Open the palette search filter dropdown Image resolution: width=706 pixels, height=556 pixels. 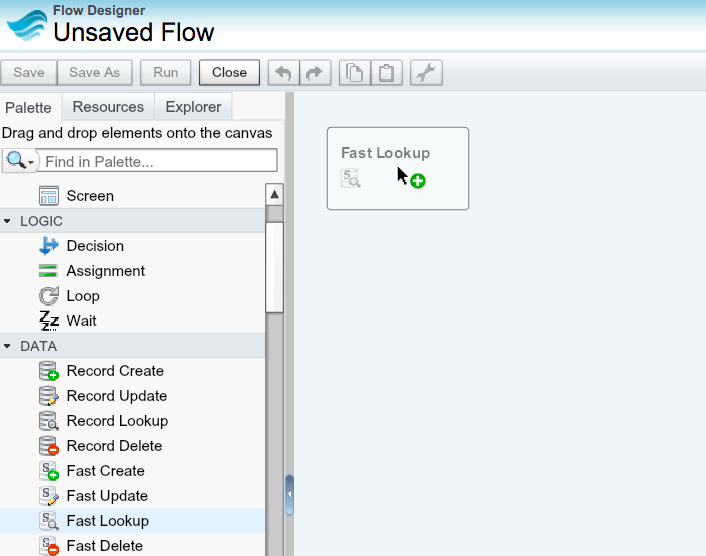(20, 161)
